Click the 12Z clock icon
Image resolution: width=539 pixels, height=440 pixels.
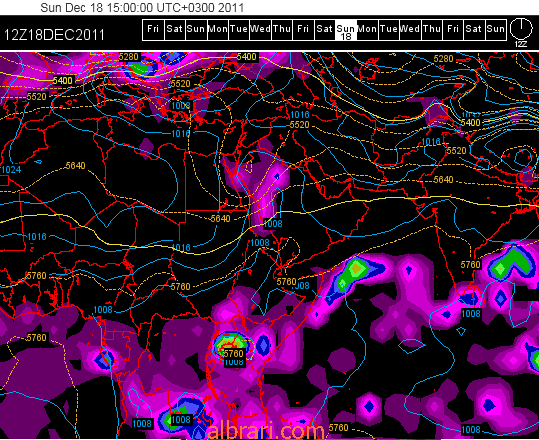[521, 29]
